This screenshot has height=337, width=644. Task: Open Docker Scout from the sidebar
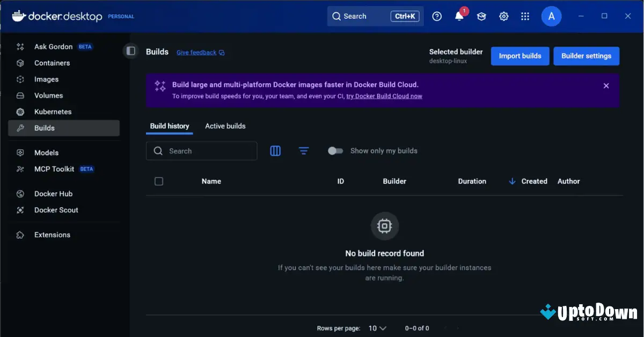point(56,210)
